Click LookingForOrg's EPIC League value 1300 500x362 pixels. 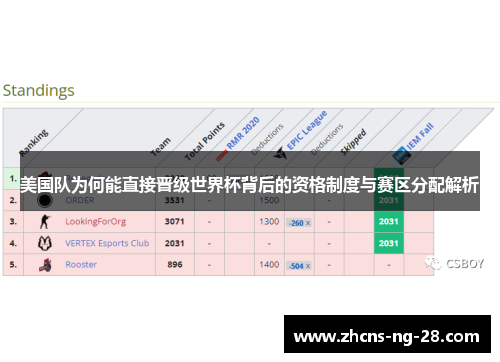tap(269, 222)
